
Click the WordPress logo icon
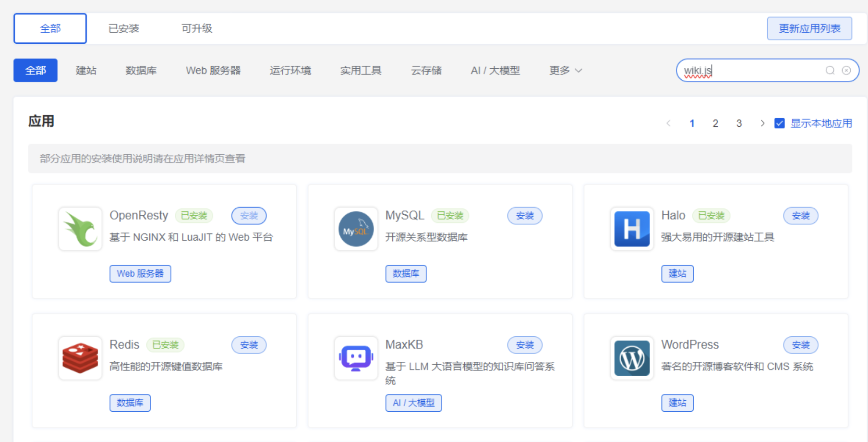(x=632, y=358)
